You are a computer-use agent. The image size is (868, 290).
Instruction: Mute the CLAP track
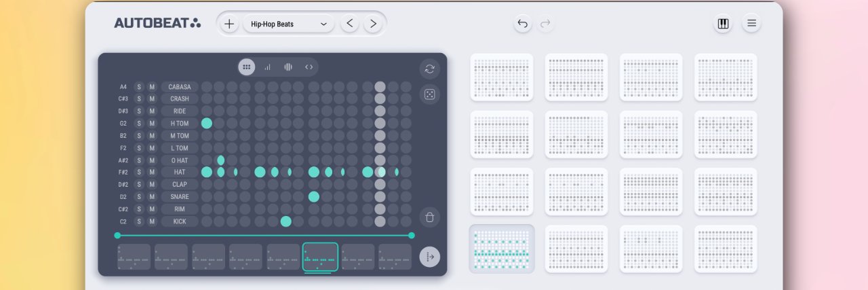(x=153, y=185)
